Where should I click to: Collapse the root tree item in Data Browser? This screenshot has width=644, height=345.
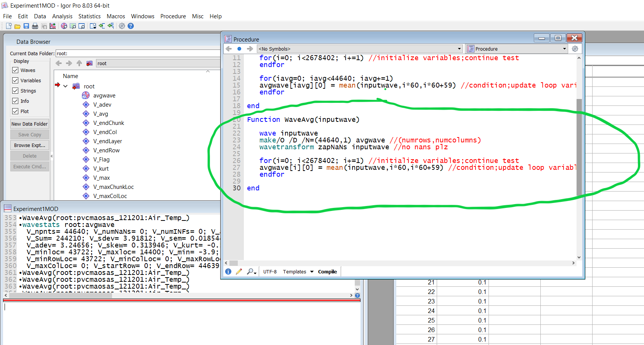[65, 86]
